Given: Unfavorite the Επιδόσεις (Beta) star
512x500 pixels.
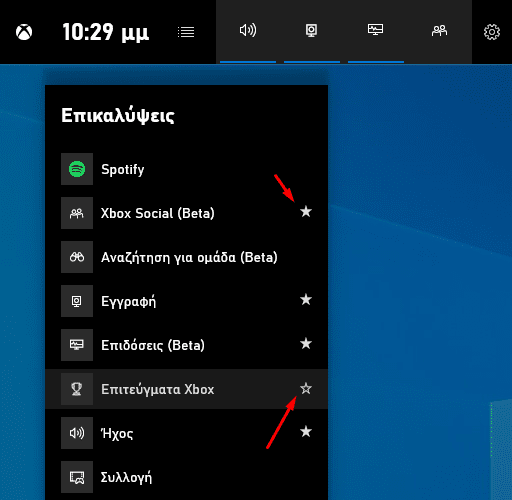Looking at the screenshot, I should (x=306, y=344).
